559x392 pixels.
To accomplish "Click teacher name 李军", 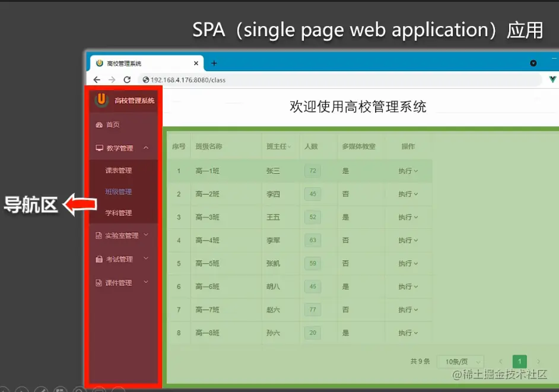I will tap(273, 240).
